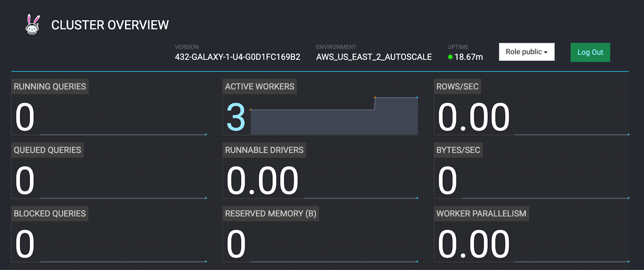644x270 pixels.
Task: Click the Blocked Queries label
Action: [x=50, y=214]
